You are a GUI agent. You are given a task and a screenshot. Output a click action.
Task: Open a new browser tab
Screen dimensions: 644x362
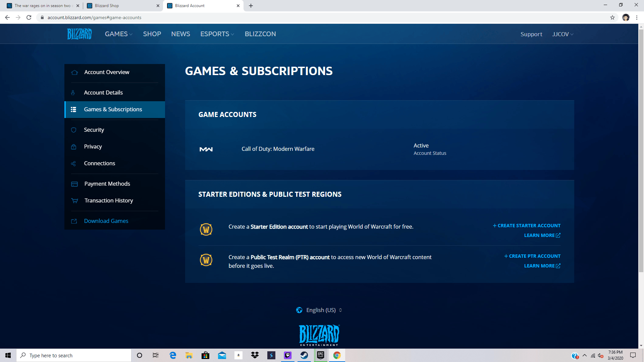pyautogui.click(x=251, y=6)
